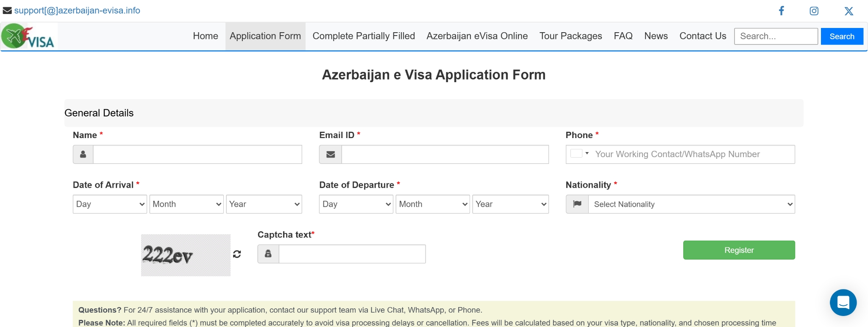Open the FAQ menu item
Image resolution: width=868 pixels, height=327 pixels.
623,36
